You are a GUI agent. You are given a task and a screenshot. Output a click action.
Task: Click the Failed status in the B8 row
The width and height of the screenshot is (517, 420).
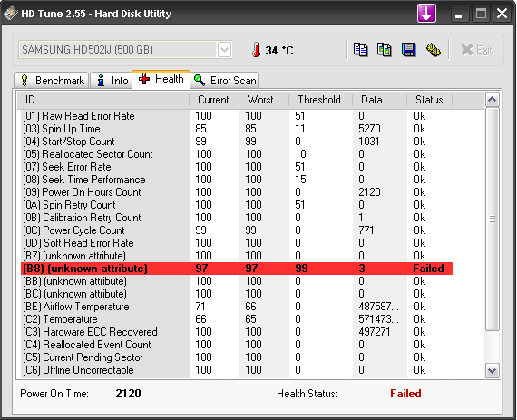point(428,269)
